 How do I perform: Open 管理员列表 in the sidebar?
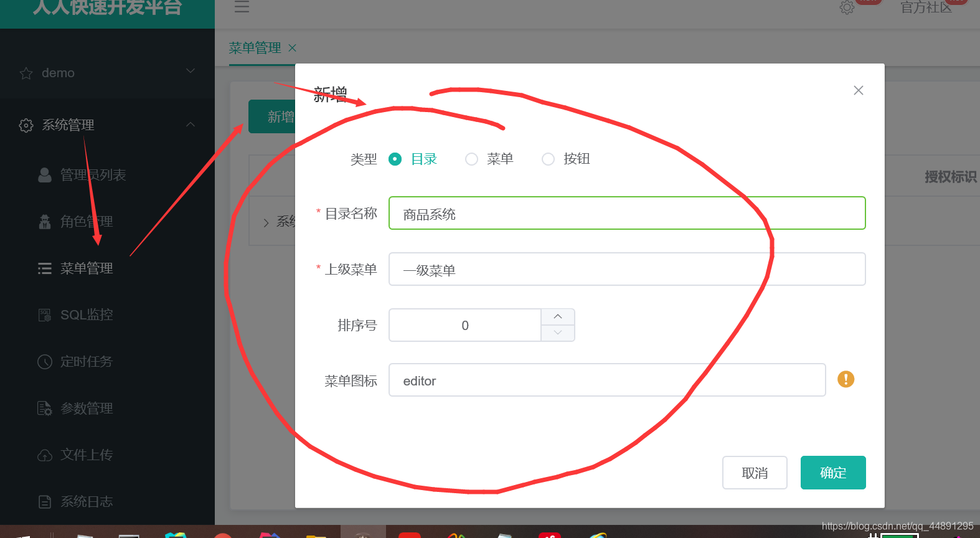[x=93, y=175]
